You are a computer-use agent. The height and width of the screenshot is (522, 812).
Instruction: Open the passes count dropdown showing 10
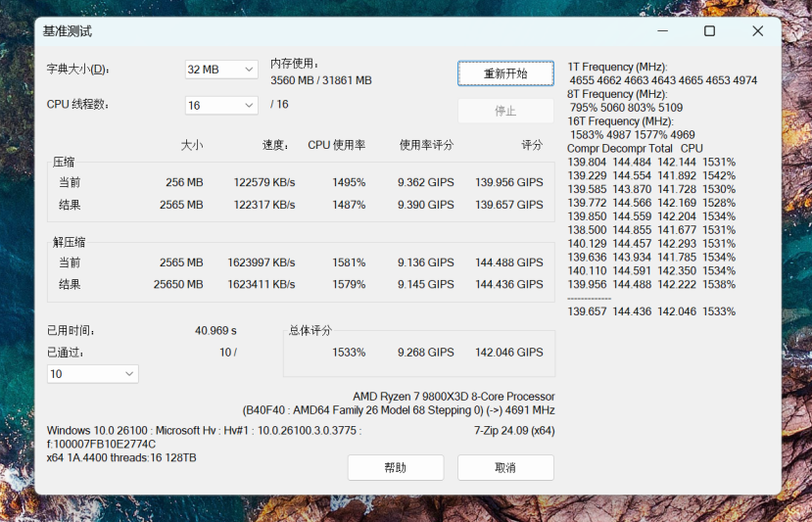93,374
